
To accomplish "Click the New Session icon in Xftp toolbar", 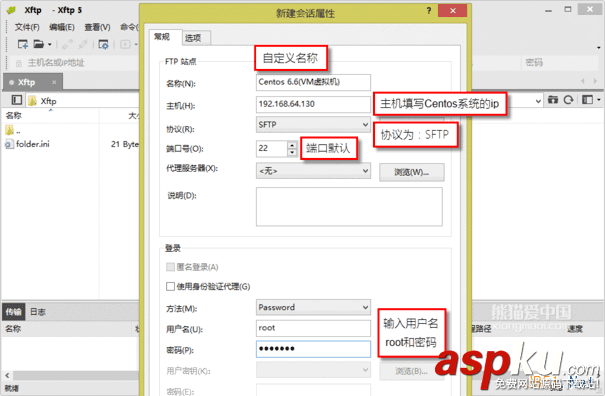I will point(23,44).
